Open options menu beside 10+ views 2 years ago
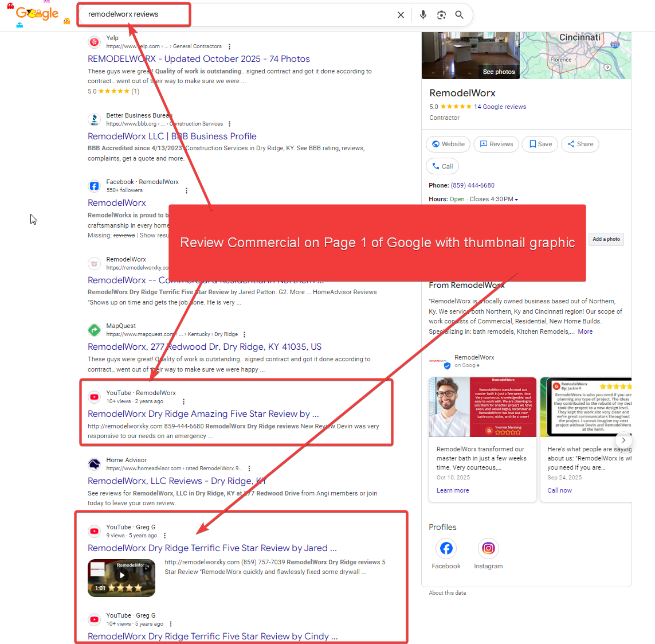 183,401
